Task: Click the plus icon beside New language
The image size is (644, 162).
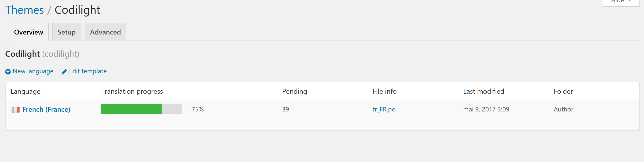Action: tap(8, 72)
